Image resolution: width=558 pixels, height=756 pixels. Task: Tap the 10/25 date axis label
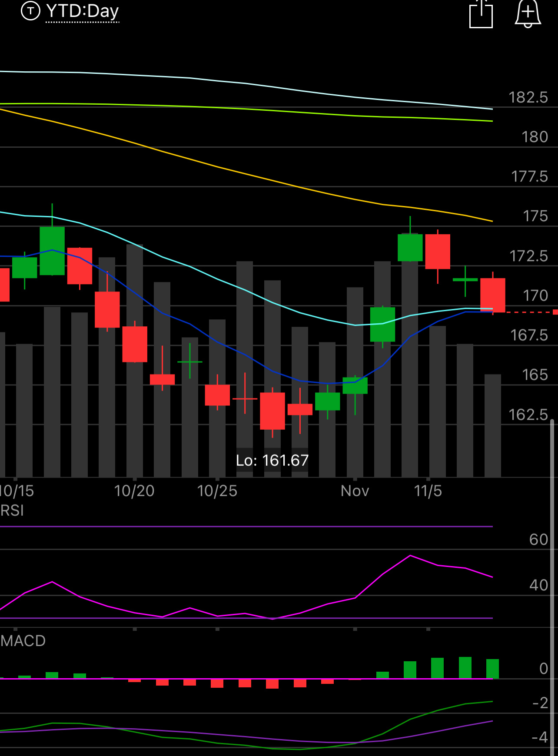217,491
